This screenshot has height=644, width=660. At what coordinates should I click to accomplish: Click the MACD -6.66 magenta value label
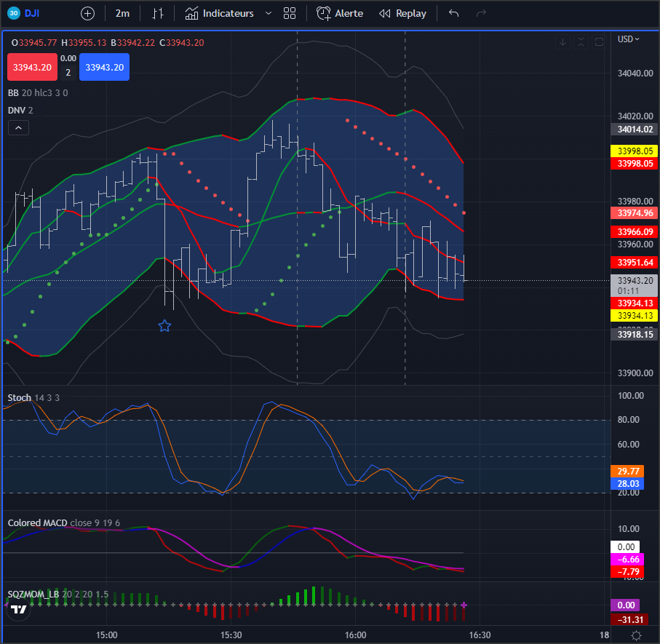point(627,560)
